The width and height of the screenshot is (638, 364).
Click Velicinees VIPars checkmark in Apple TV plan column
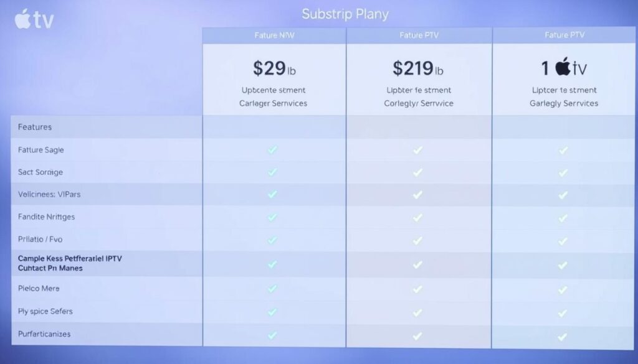pos(563,195)
